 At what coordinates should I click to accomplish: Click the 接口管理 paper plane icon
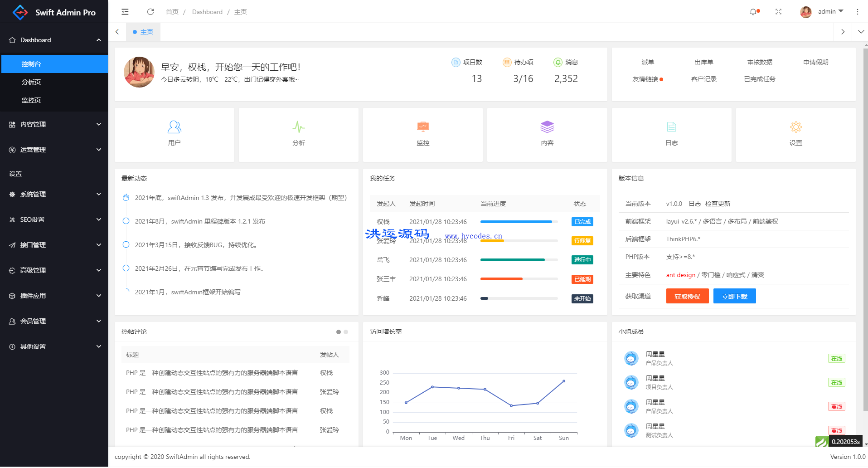[x=12, y=245]
